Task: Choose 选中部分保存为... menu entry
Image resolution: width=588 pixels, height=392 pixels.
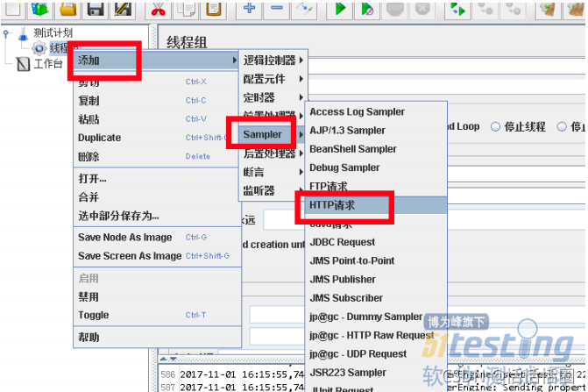Action: point(157,216)
